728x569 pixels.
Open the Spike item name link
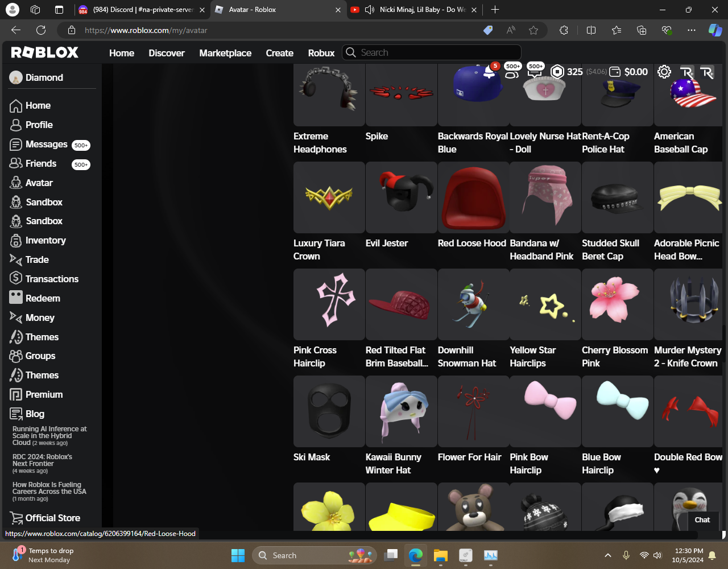pyautogui.click(x=377, y=136)
